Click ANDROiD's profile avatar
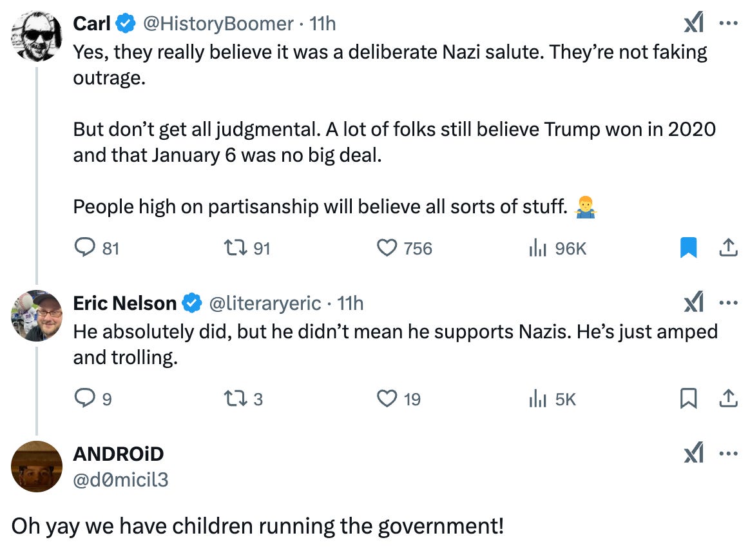The height and width of the screenshot is (560, 750). [37, 466]
